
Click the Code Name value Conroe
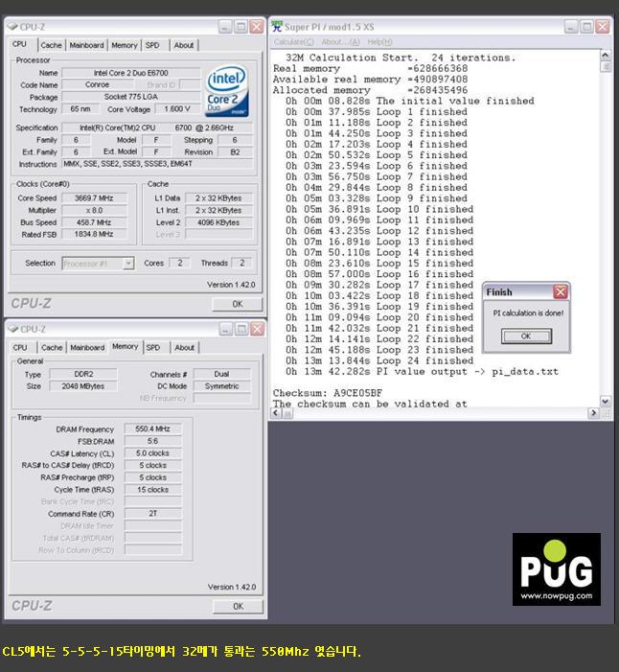pos(97,85)
